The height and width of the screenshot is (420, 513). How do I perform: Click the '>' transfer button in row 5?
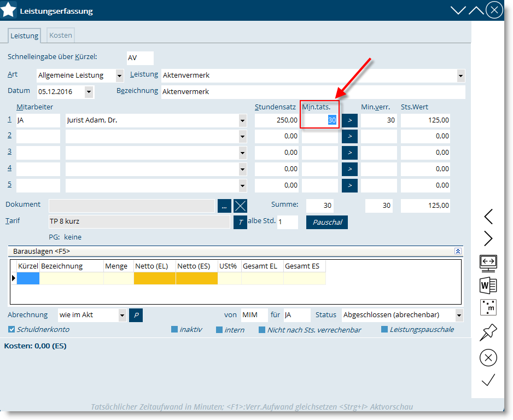349,185
